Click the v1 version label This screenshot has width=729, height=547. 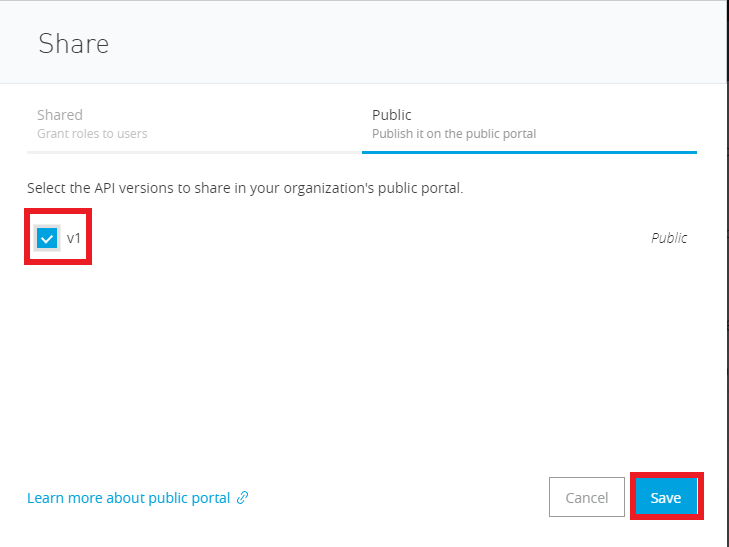(74, 238)
